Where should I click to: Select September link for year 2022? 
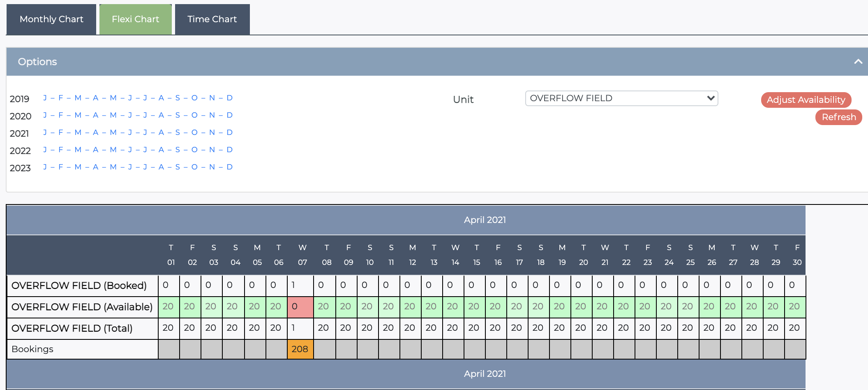[x=178, y=150]
